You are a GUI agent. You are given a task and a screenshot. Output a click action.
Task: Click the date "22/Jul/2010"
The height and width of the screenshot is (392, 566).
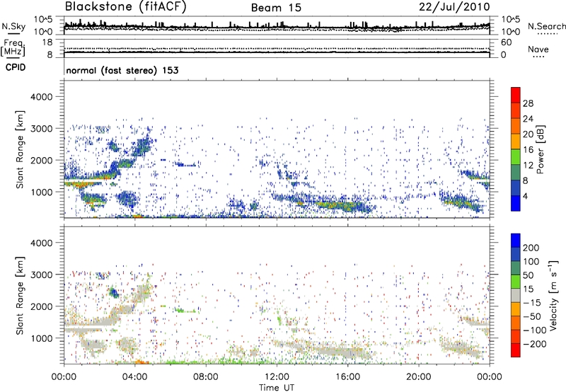coord(454,7)
